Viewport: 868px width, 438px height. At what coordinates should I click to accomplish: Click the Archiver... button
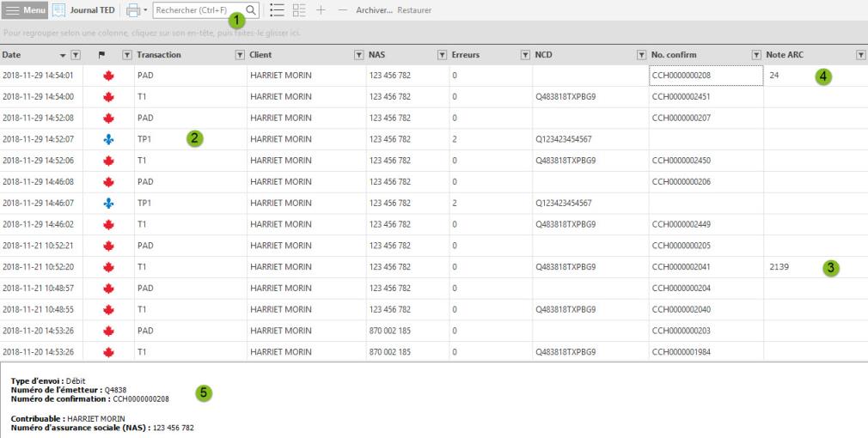click(374, 10)
